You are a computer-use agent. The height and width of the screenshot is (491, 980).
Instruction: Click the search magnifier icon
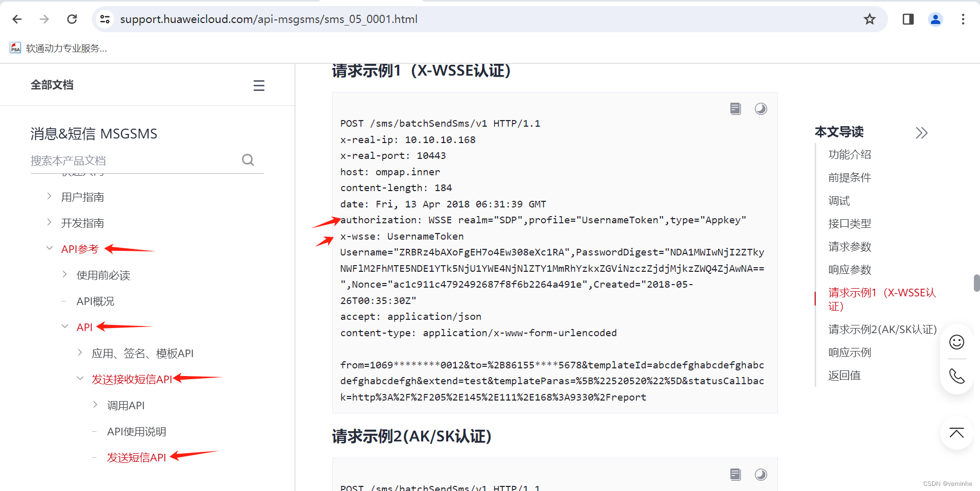(x=248, y=160)
